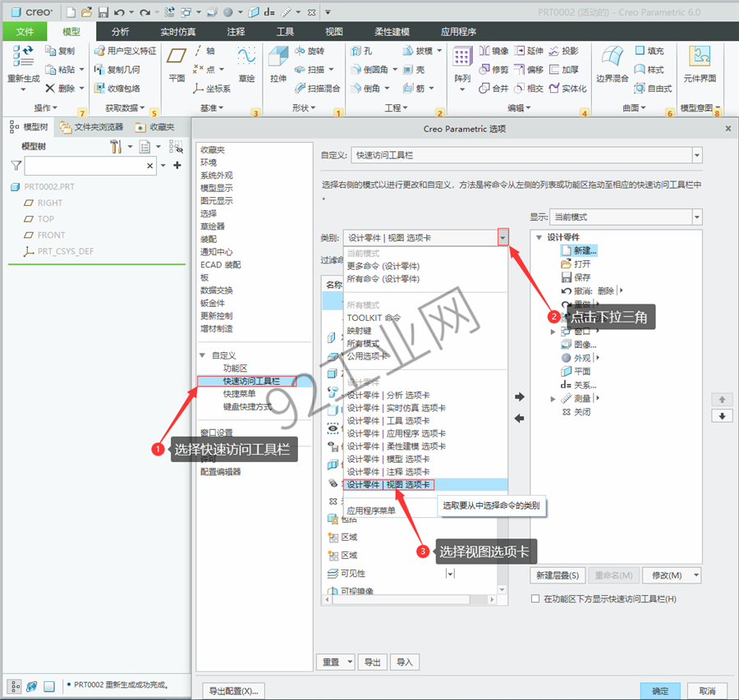
Task: Select the 阵列 pattern tool
Action: 461,66
